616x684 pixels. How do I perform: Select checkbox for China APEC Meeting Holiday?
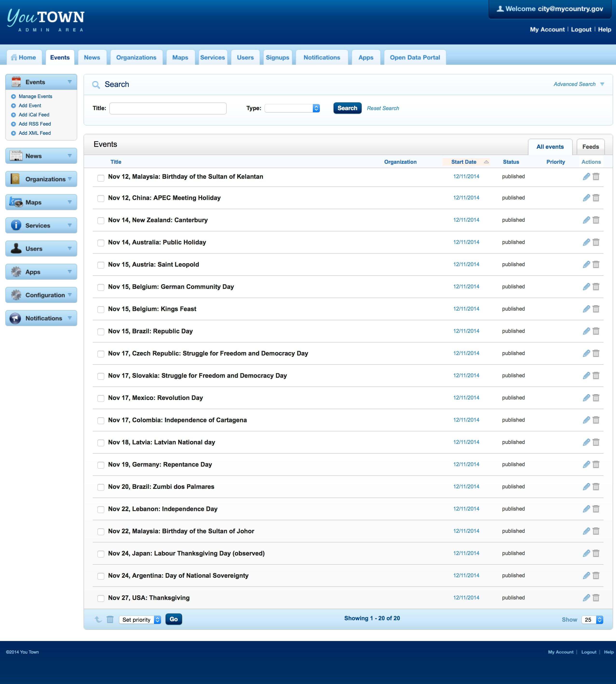pos(101,199)
